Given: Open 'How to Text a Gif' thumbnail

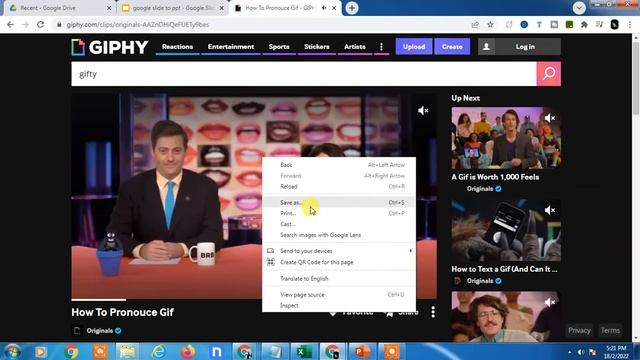Looking at the screenshot, I should pos(506,230).
